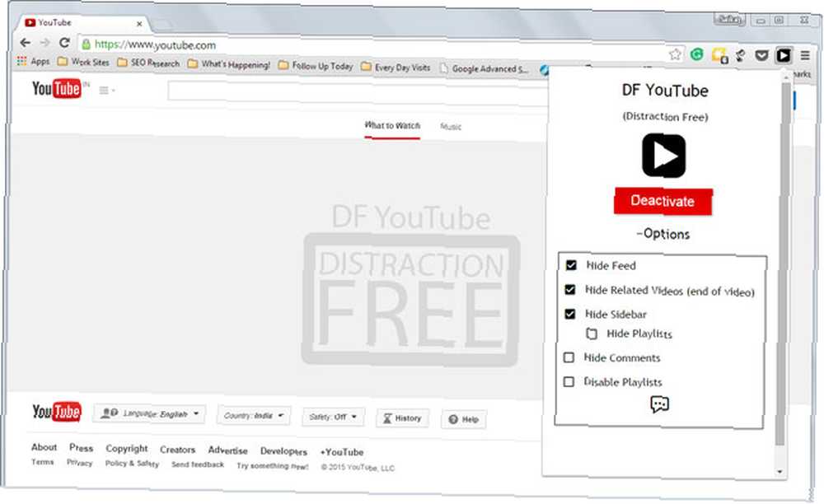Open the Work Sites bookmark folder
This screenshot has height=504, width=824.
[x=83, y=62]
